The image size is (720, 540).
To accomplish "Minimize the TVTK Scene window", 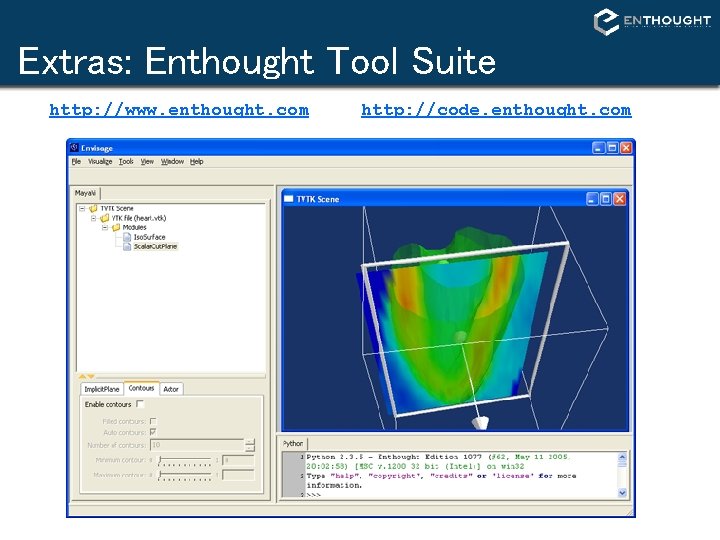I will click(x=592, y=199).
